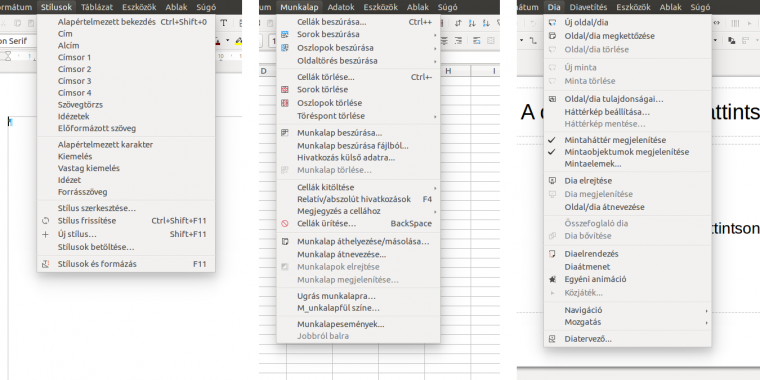Click the Oszlopok beszúrása icon

285,48
